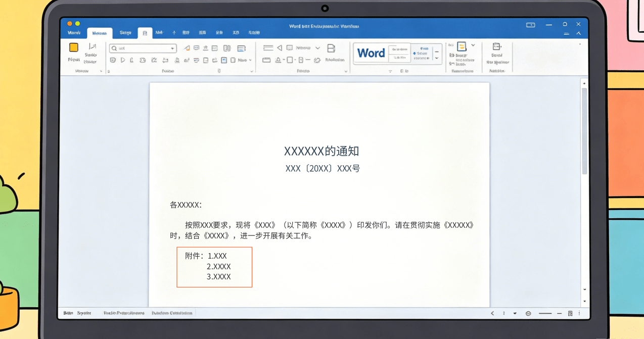
Task: Click inside the ribbon search field
Action: (x=143, y=49)
